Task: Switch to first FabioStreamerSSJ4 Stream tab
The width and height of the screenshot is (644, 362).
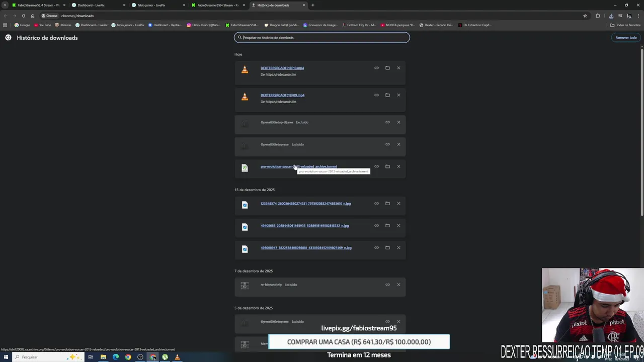Action: (38, 5)
